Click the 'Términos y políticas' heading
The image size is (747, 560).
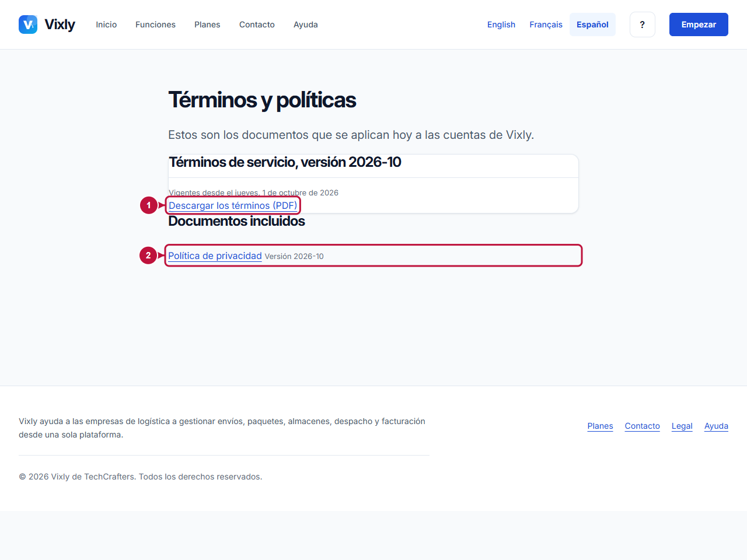262,100
